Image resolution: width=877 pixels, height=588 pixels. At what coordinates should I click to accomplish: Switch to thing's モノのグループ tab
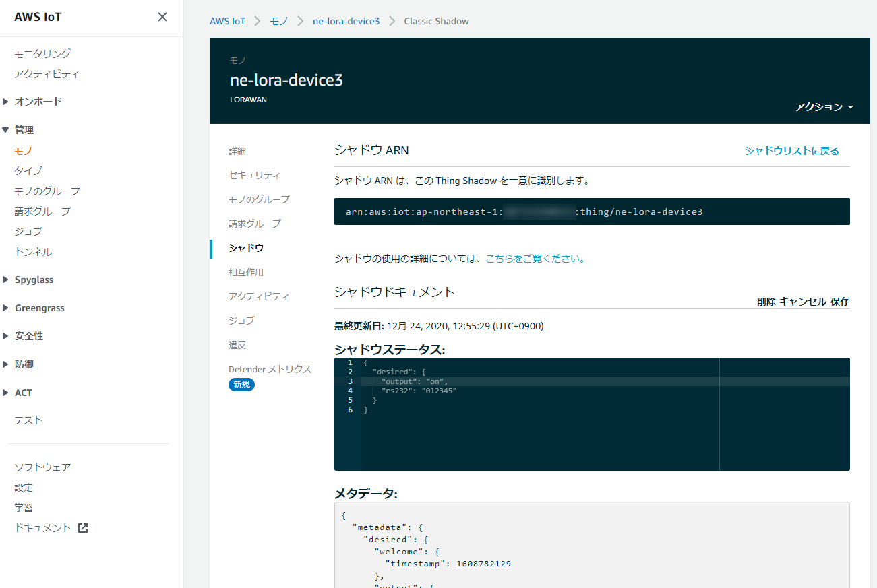pyautogui.click(x=259, y=199)
